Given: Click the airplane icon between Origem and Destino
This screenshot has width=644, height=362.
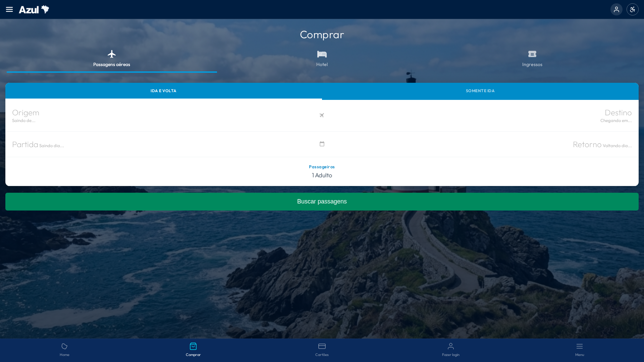Looking at the screenshot, I should (x=322, y=115).
